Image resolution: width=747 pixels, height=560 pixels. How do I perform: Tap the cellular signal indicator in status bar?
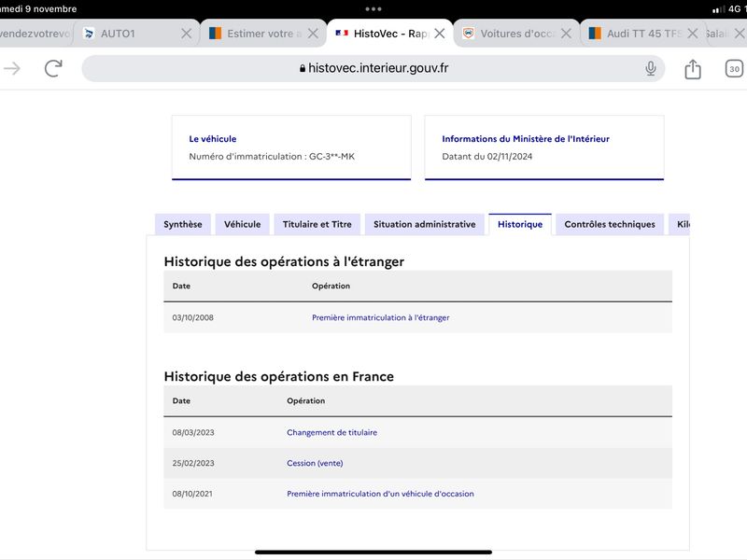click(718, 9)
